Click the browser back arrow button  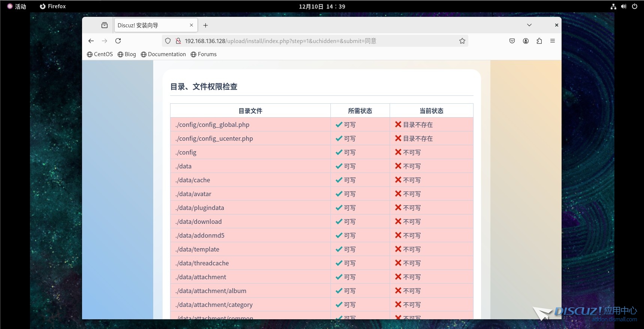91,41
